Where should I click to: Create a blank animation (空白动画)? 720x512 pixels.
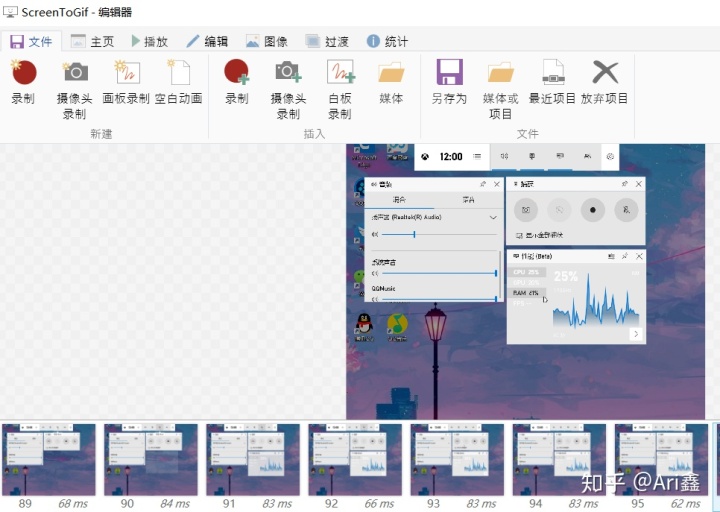point(179,82)
